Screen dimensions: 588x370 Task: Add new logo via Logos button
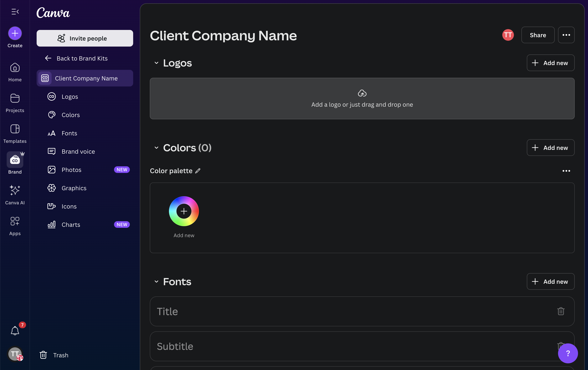551,63
